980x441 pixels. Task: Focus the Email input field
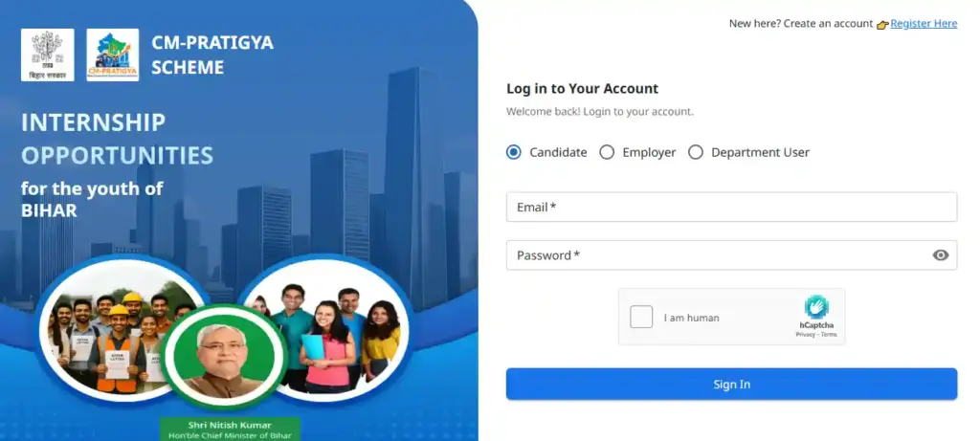click(731, 208)
